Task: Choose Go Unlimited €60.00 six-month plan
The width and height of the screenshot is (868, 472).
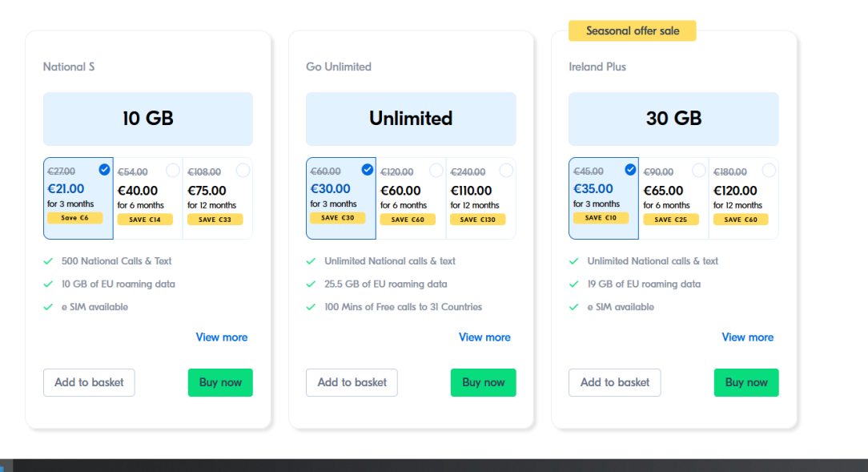Action: coord(411,197)
